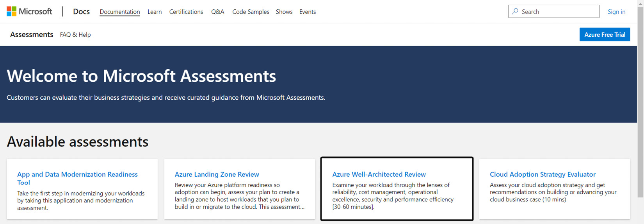Select the Documentation menu item
Screen dimensions: 644x224
[120, 12]
